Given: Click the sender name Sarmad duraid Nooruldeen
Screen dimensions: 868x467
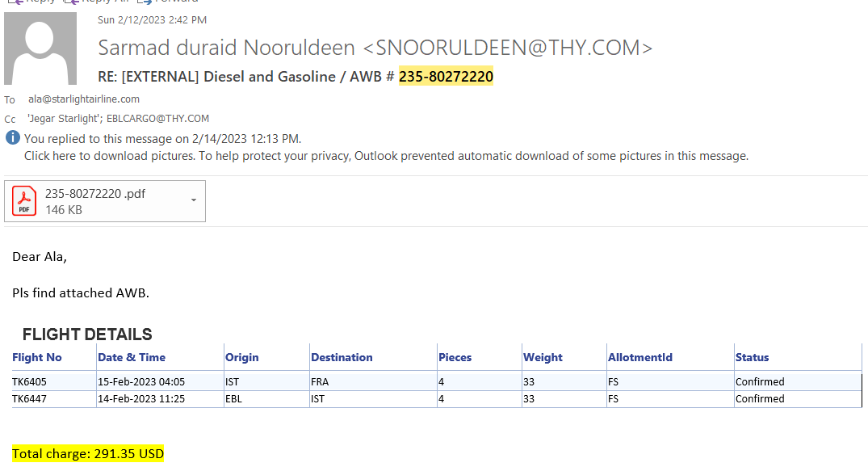Looking at the screenshot, I should click(226, 48).
